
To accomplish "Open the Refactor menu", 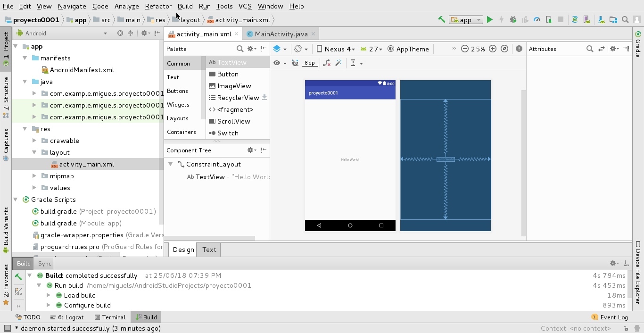I will pyautogui.click(x=158, y=6).
